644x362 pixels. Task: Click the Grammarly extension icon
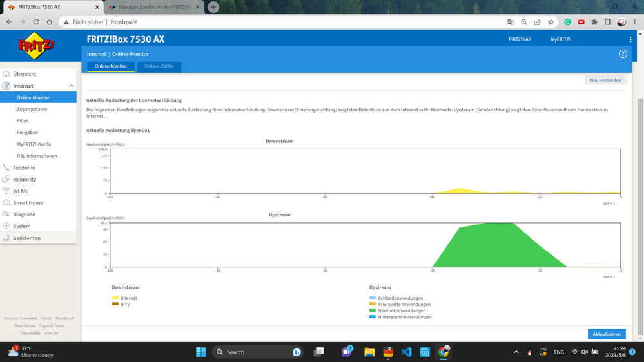pos(567,22)
